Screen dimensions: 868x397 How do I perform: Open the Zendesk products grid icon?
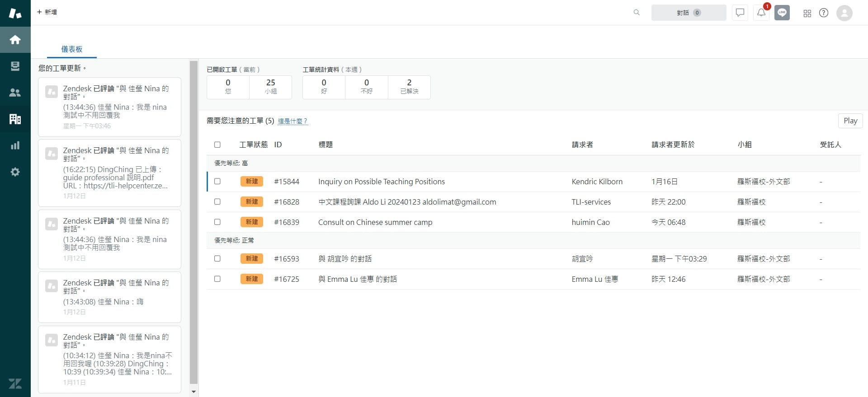[x=807, y=13]
